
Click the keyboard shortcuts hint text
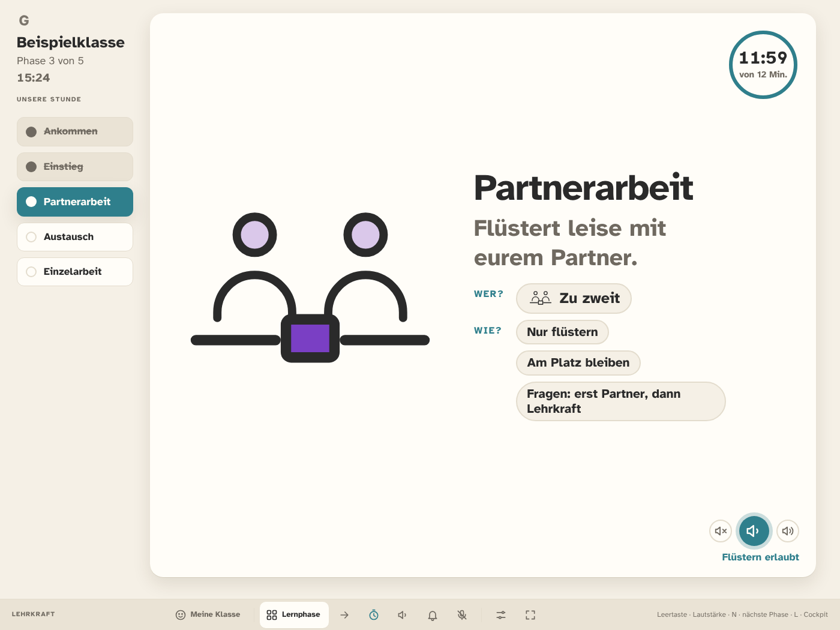pos(742,614)
